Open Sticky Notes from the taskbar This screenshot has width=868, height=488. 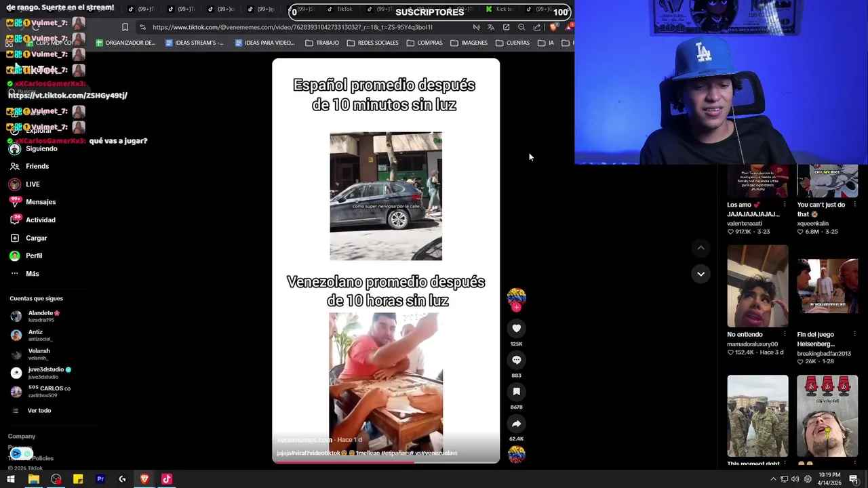(78, 479)
